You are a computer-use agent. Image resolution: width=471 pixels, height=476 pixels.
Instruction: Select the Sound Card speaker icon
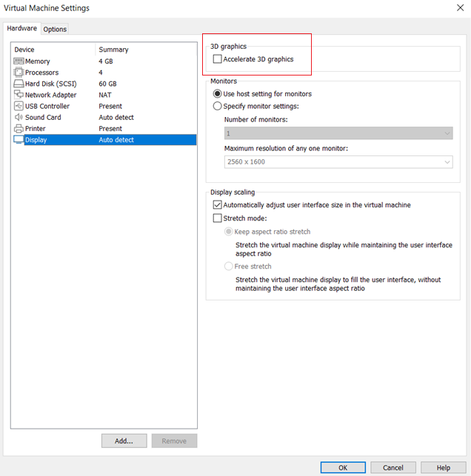(x=19, y=117)
